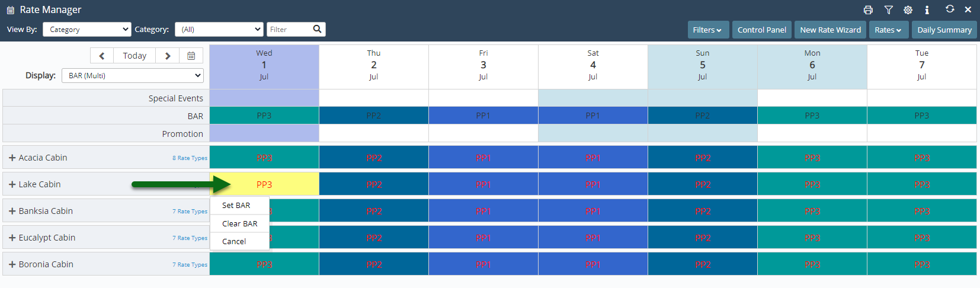Open the Control Panel
The width and height of the screenshot is (980, 288).
tap(762, 30)
